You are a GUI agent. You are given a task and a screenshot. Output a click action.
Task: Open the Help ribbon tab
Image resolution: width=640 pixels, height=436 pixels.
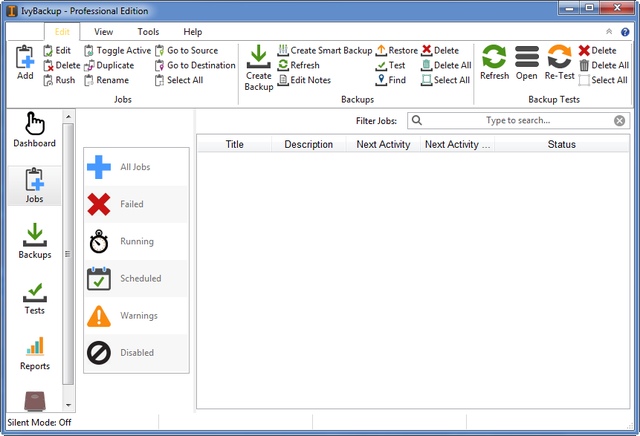[x=192, y=32]
